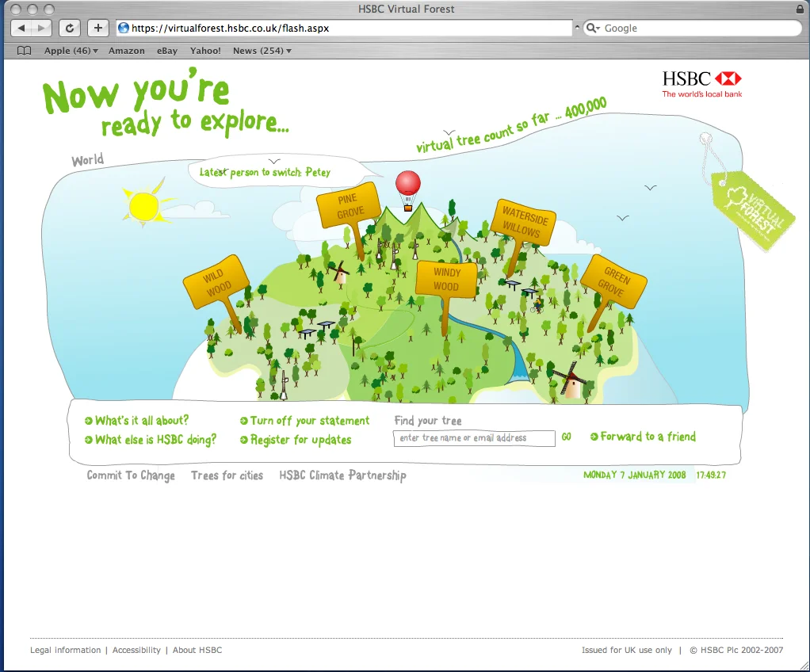This screenshot has height=672, width=810.
Task: Click the browser Back arrow button
Action: click(x=21, y=28)
